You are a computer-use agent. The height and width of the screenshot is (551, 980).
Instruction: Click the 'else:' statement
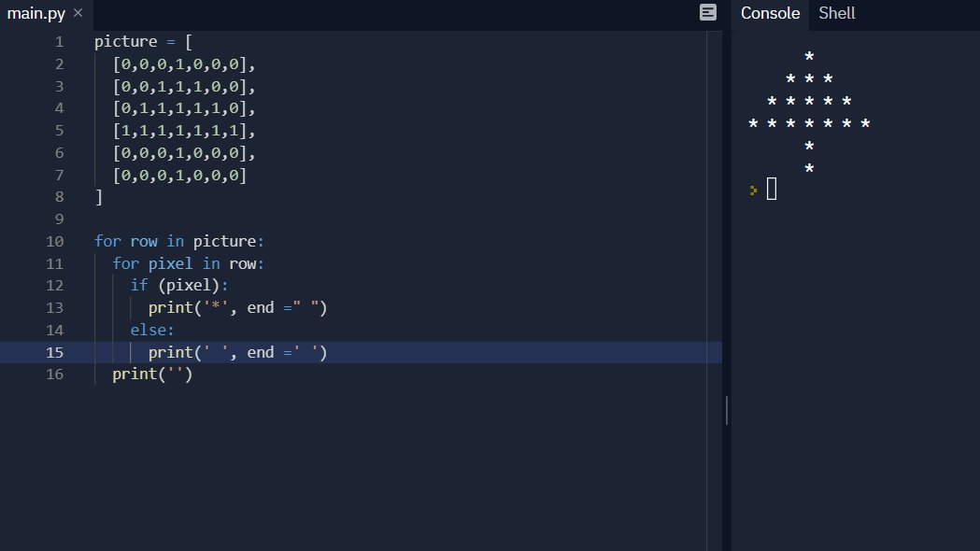click(152, 330)
